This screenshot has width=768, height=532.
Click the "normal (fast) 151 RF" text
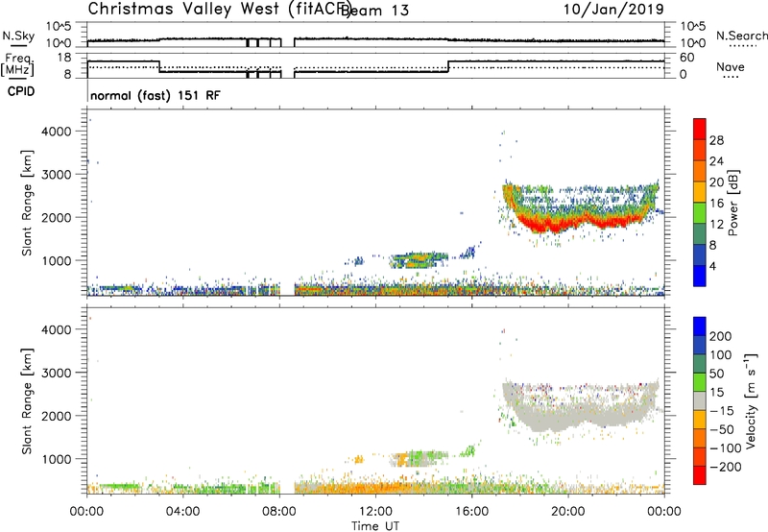coord(156,95)
